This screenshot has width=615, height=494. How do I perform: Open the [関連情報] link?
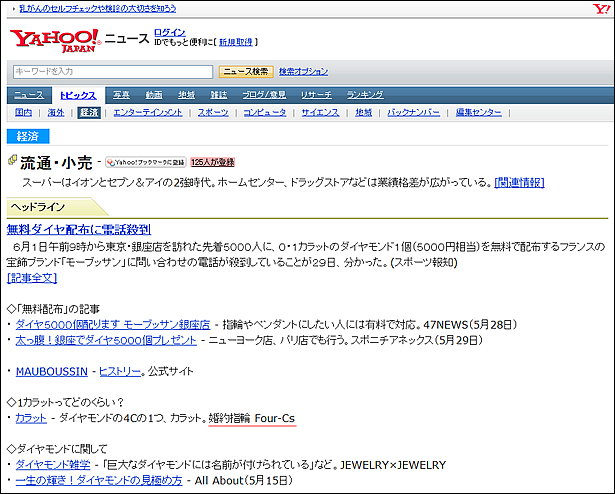[520, 182]
